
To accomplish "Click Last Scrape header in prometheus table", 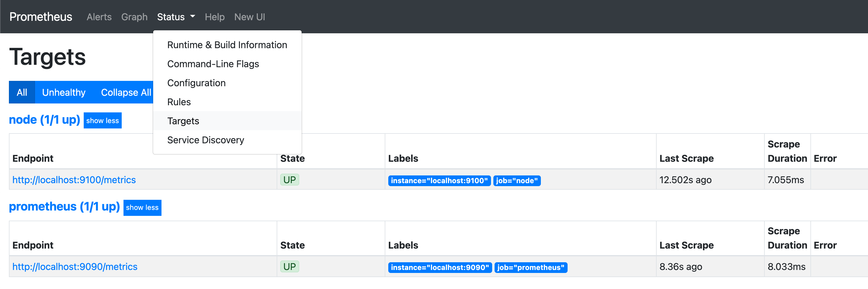I will point(686,245).
